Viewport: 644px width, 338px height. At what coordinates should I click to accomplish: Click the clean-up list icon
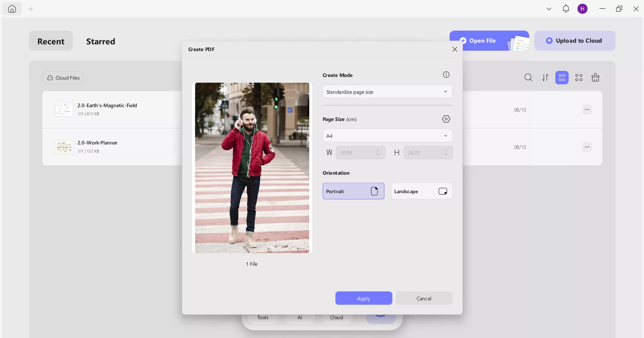[595, 78]
